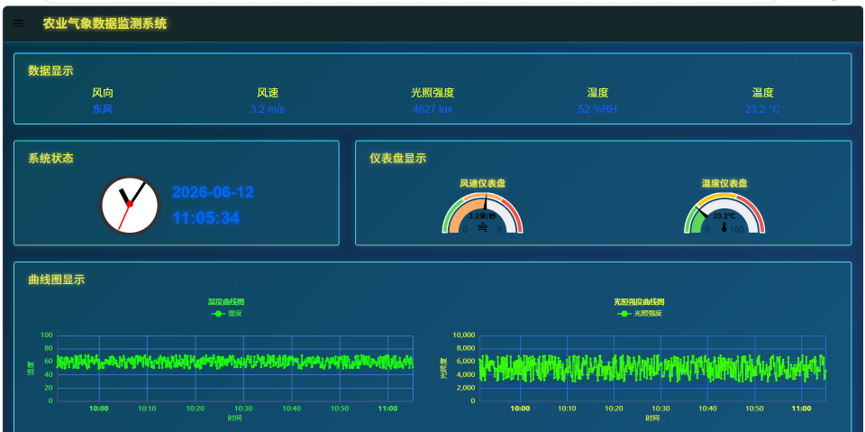Screen dimensions: 865x432
Task: Click the wind icon in wind speed gauge
Action: click(x=482, y=228)
